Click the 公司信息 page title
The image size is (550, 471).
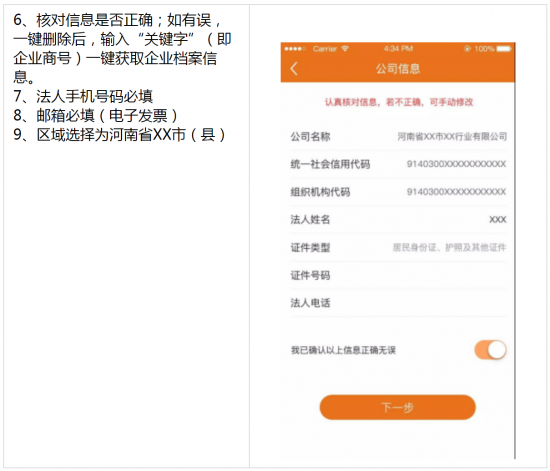398,69
